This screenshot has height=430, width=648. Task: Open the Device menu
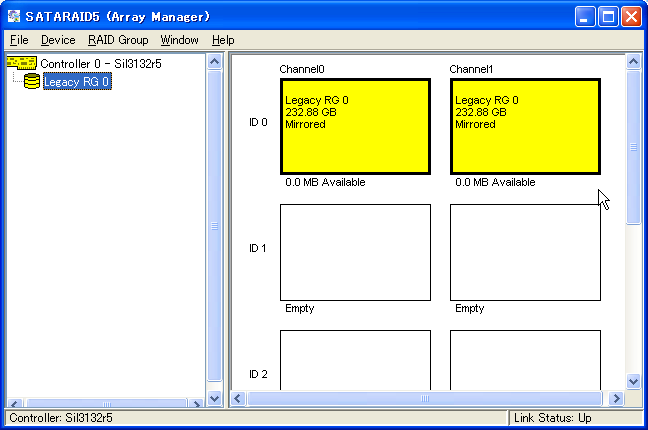[58, 40]
